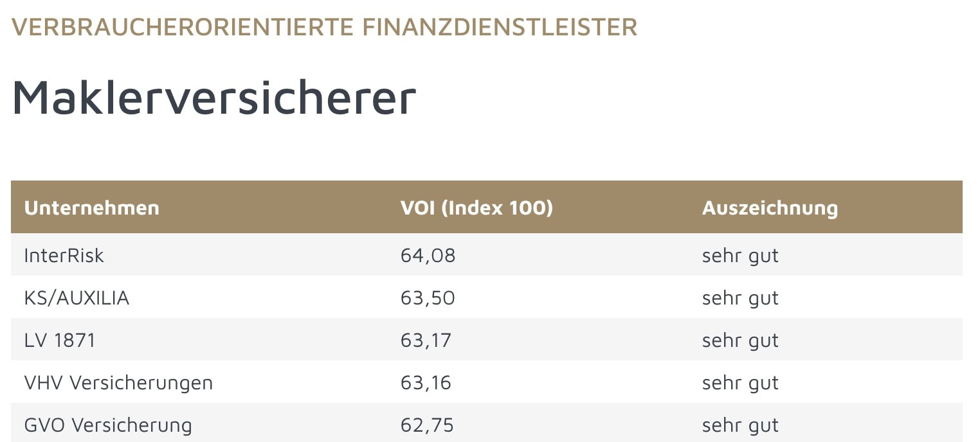Image resolution: width=980 pixels, height=442 pixels.
Task: Select the InterRisk company name
Action: [64, 256]
